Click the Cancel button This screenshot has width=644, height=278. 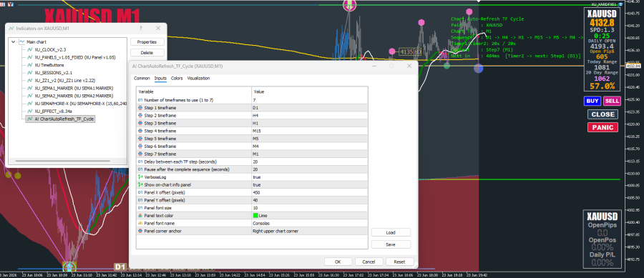[x=369, y=262]
